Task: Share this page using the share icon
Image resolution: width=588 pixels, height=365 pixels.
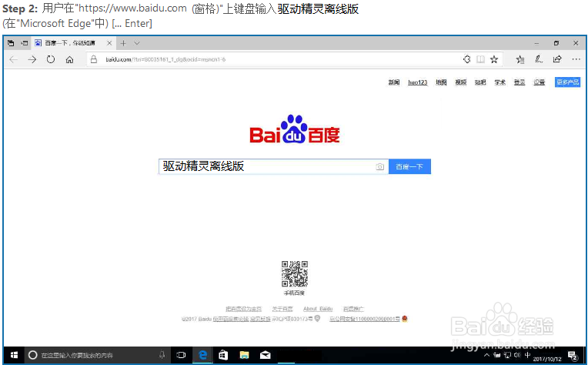Action: pos(557,59)
